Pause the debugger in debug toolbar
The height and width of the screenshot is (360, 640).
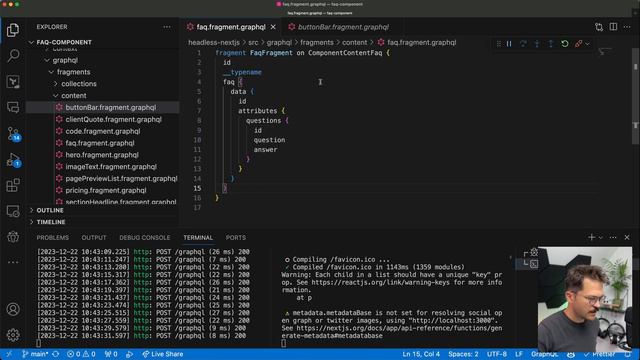point(509,44)
